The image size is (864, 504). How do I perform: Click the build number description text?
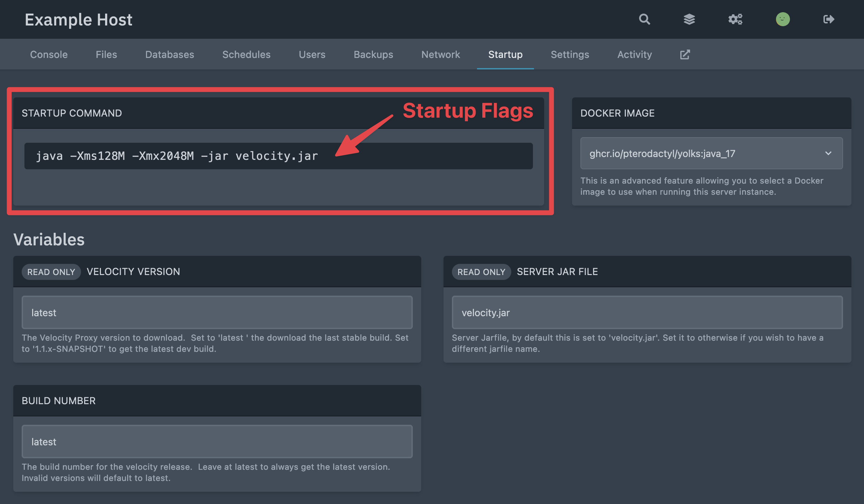point(206,473)
